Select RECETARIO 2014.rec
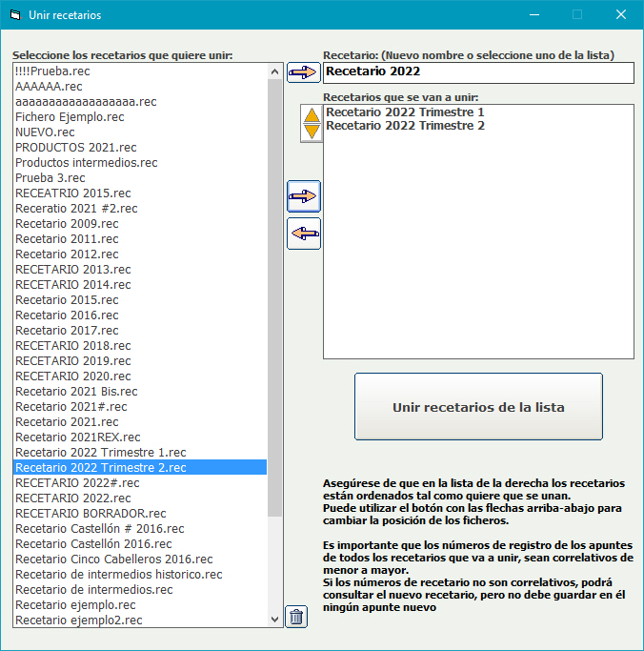Viewport: 644px width, 651px height. click(x=140, y=285)
